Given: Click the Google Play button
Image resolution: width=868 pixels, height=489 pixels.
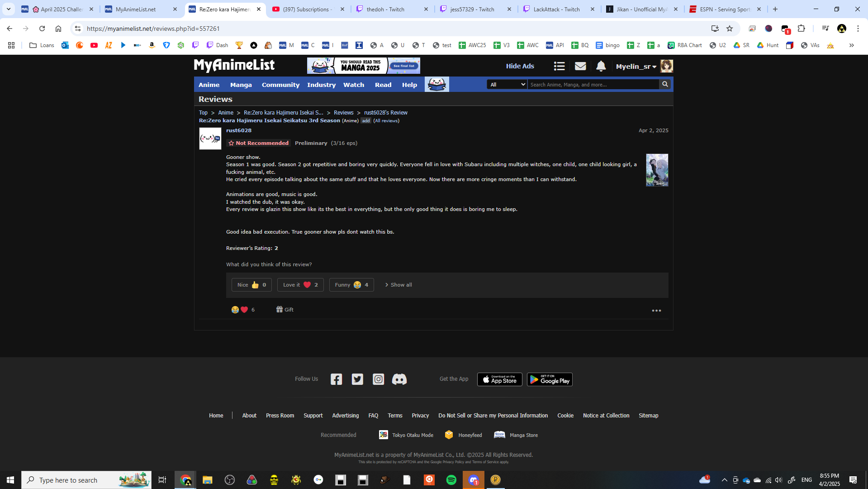Looking at the screenshot, I should click(x=550, y=379).
